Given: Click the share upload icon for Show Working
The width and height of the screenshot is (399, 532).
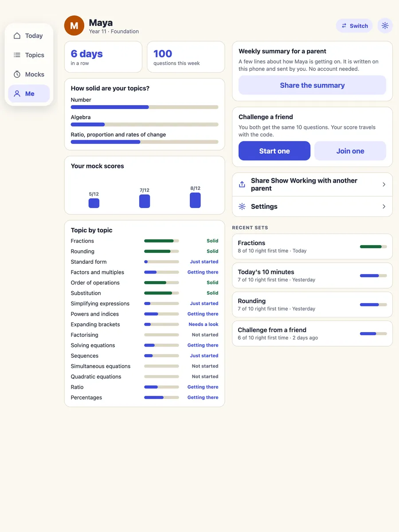Looking at the screenshot, I should (x=242, y=184).
